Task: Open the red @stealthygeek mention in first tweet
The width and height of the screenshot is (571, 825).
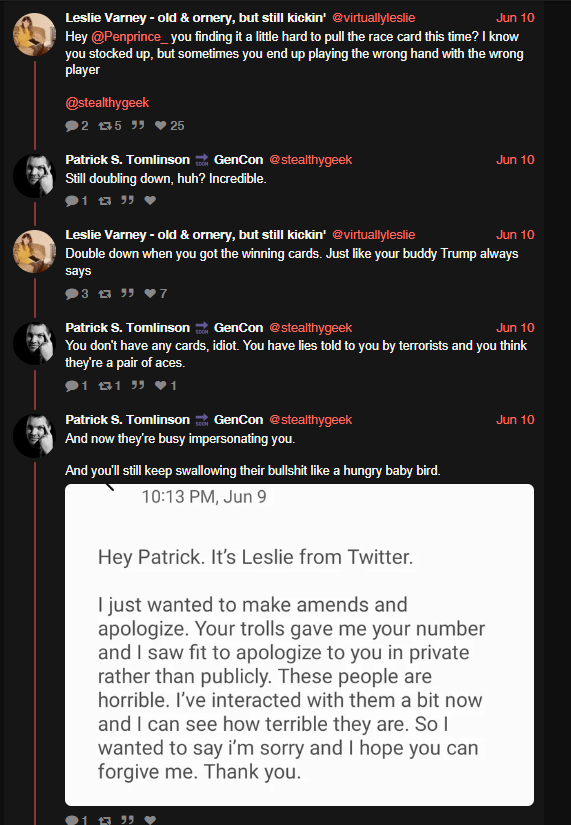Action: click(107, 103)
